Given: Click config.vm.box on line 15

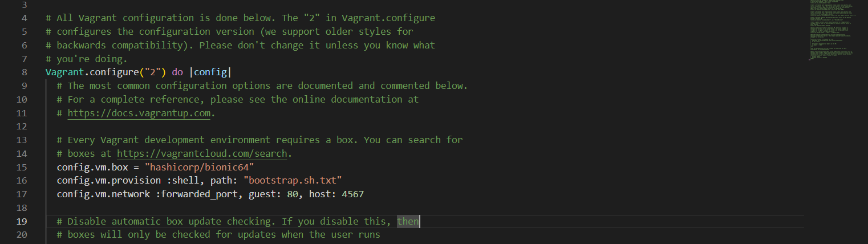Looking at the screenshot, I should coord(92,168).
